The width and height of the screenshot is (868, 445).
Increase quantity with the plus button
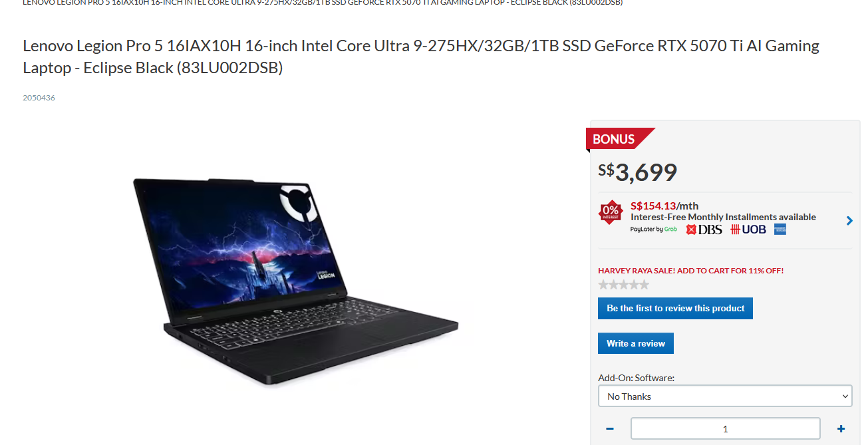point(841,429)
